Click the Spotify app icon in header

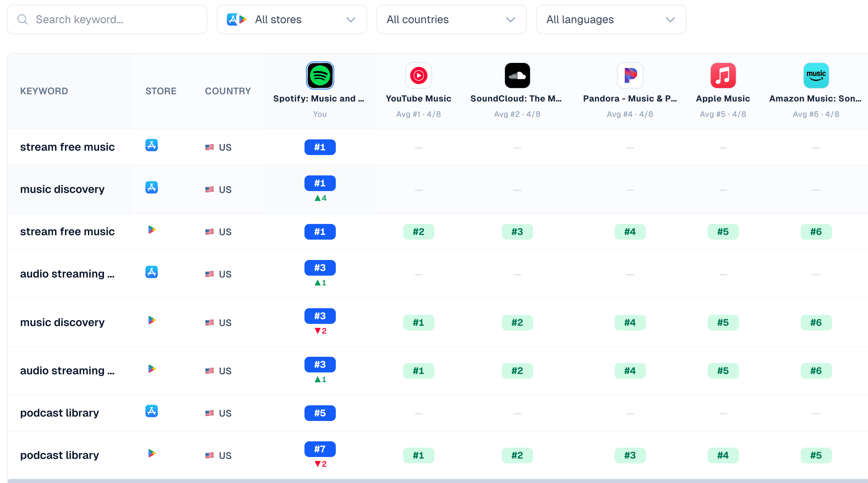[x=320, y=75]
